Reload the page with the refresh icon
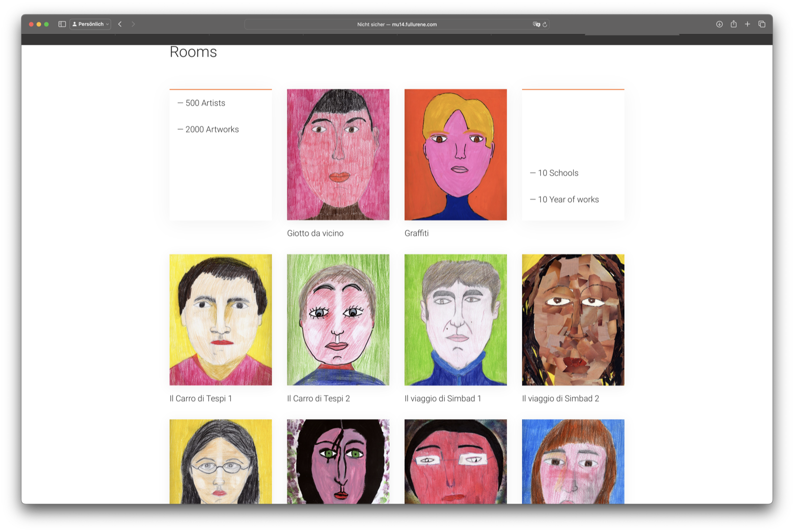Image resolution: width=794 pixels, height=532 pixels. (545, 24)
